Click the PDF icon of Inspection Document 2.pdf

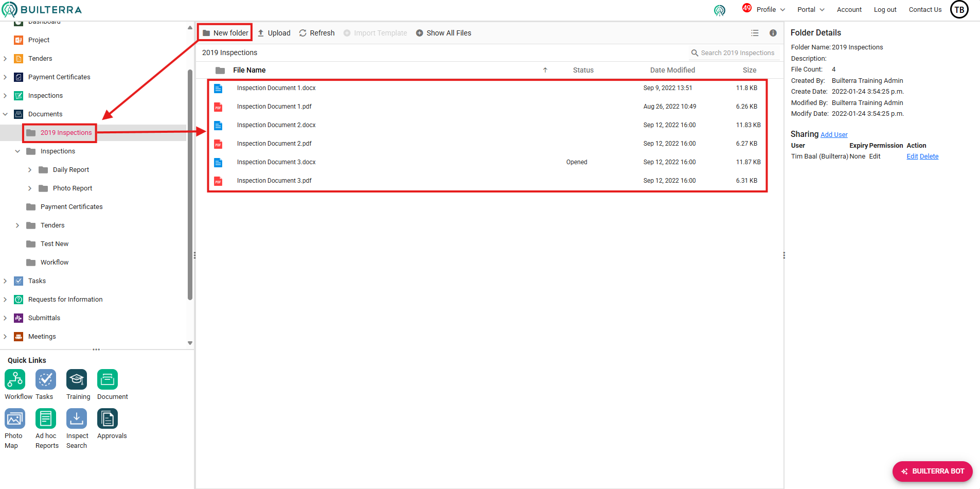tap(218, 144)
